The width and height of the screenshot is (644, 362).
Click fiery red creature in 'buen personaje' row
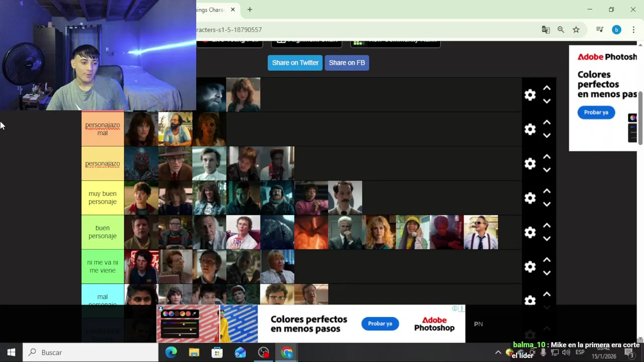(x=311, y=232)
